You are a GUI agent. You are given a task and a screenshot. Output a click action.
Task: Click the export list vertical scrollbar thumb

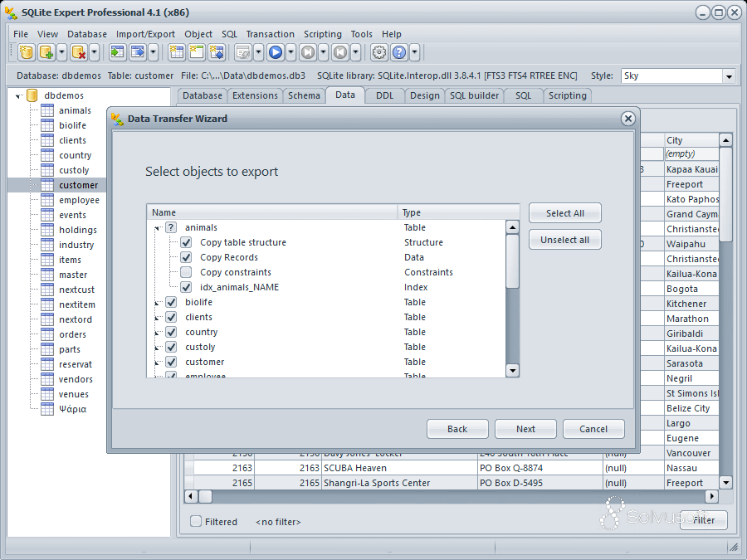(x=512, y=261)
